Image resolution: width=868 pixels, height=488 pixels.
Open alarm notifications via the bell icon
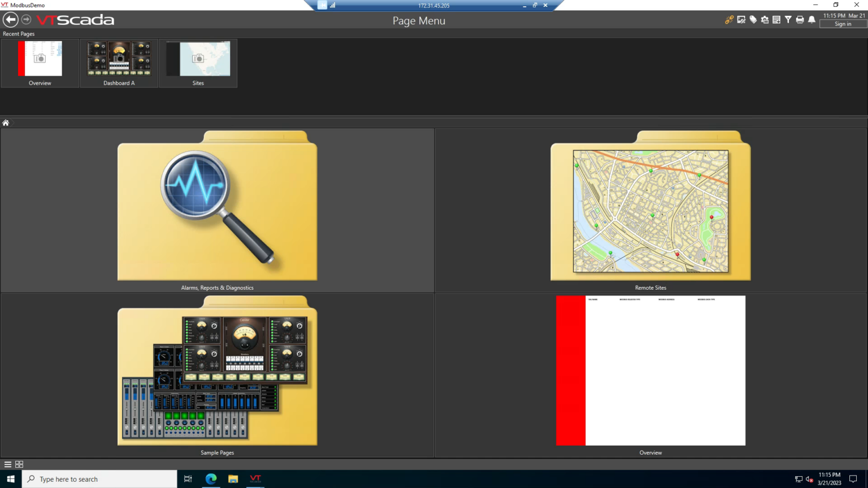tap(811, 19)
